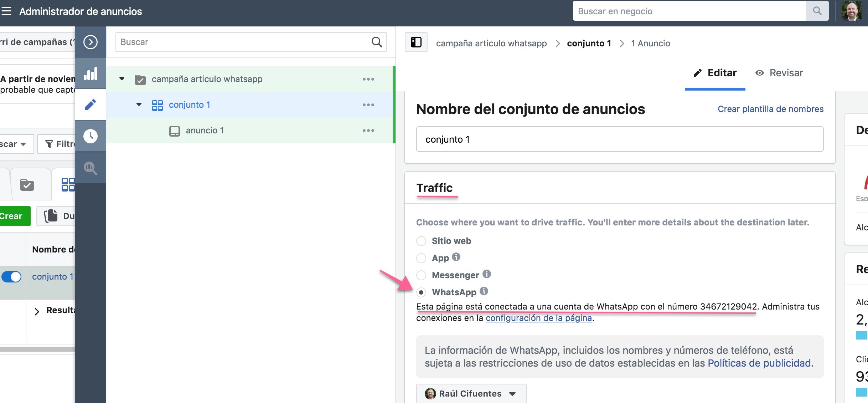Click the ad set grid icon in tree
Image resolution: width=868 pixels, height=403 pixels.
coord(157,105)
